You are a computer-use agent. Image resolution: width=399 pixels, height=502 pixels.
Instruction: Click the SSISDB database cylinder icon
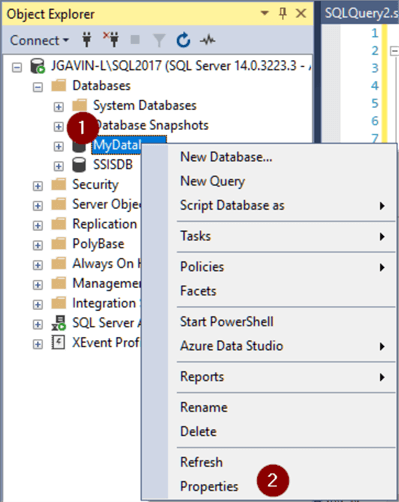[x=79, y=165]
